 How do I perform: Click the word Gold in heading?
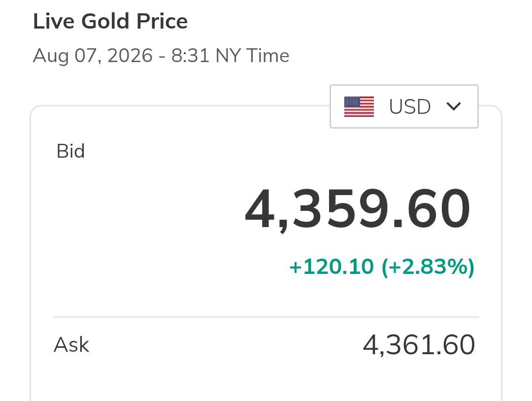click(105, 21)
